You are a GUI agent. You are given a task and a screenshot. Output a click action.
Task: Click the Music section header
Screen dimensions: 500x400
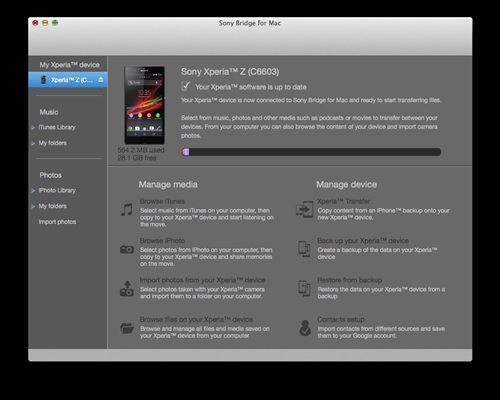49,112
